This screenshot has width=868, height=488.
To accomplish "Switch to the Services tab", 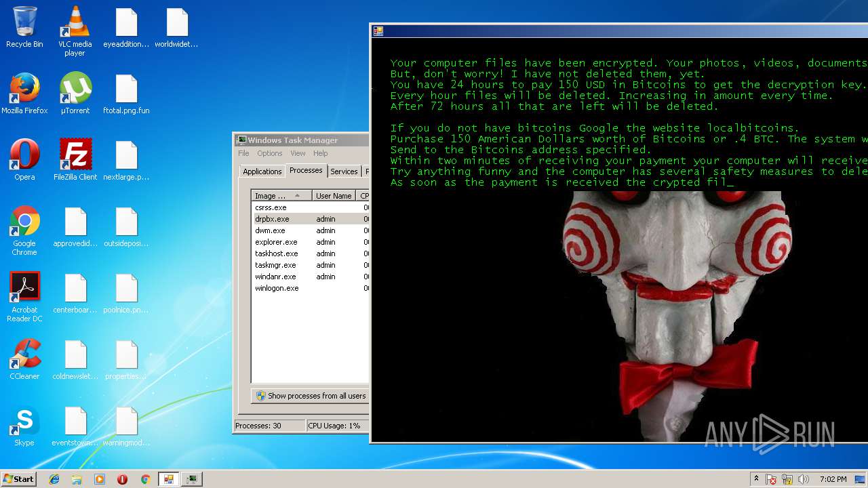I will coord(344,171).
